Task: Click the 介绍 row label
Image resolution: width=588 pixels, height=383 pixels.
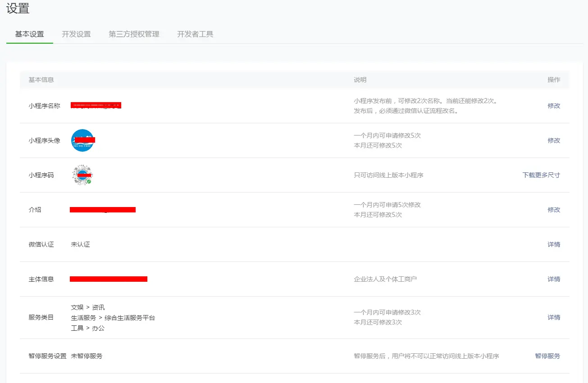Action: tap(35, 210)
